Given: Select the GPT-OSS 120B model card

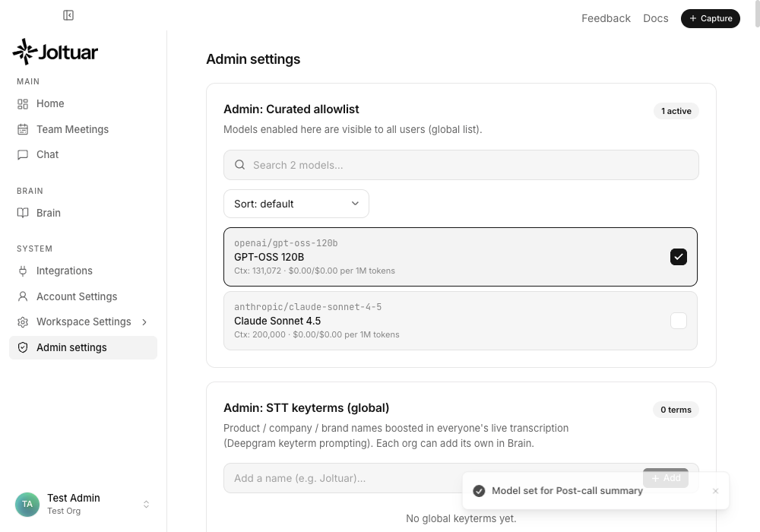Looking at the screenshot, I should pos(461,257).
